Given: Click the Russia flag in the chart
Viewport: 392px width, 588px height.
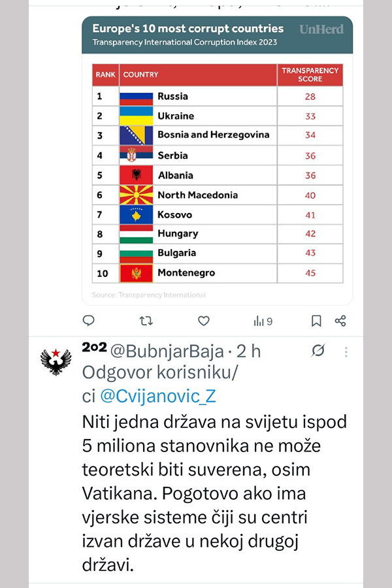Looking at the screenshot, I should pos(136,97).
